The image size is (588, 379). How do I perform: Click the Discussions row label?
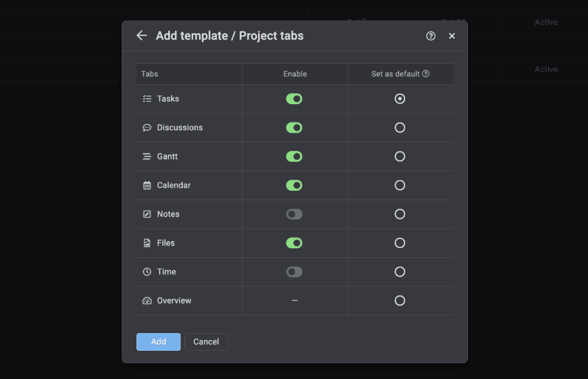pos(180,128)
